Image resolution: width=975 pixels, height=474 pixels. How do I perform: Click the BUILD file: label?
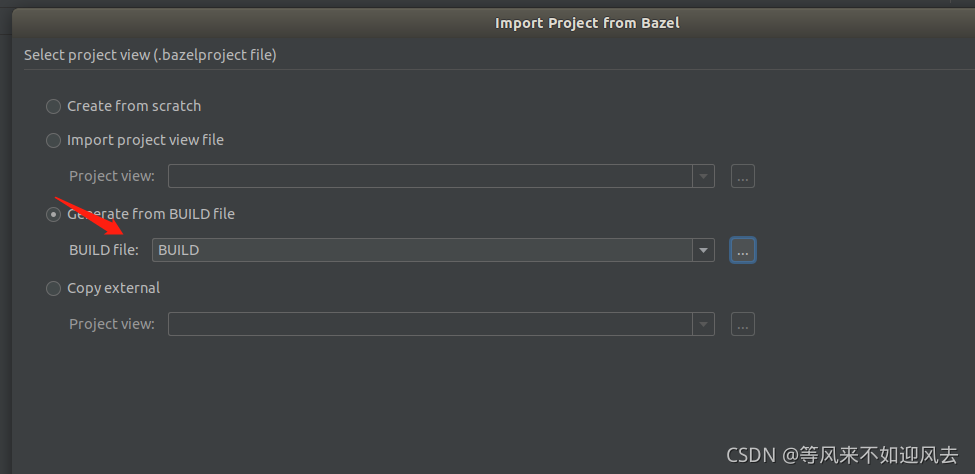click(104, 250)
